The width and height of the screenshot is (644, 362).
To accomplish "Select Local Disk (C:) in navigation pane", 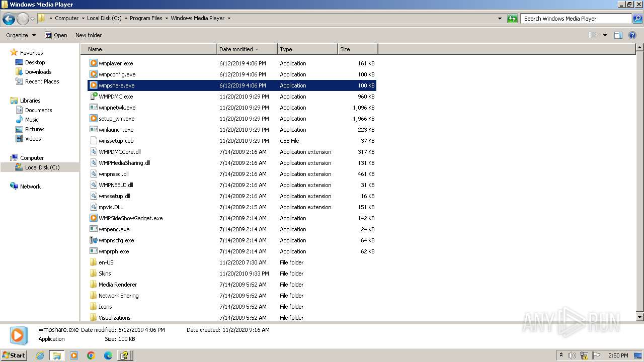I will click(42, 167).
